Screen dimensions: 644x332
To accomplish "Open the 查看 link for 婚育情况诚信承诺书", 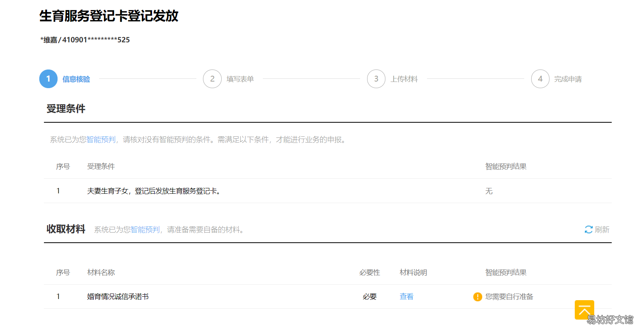I will coord(406,297).
